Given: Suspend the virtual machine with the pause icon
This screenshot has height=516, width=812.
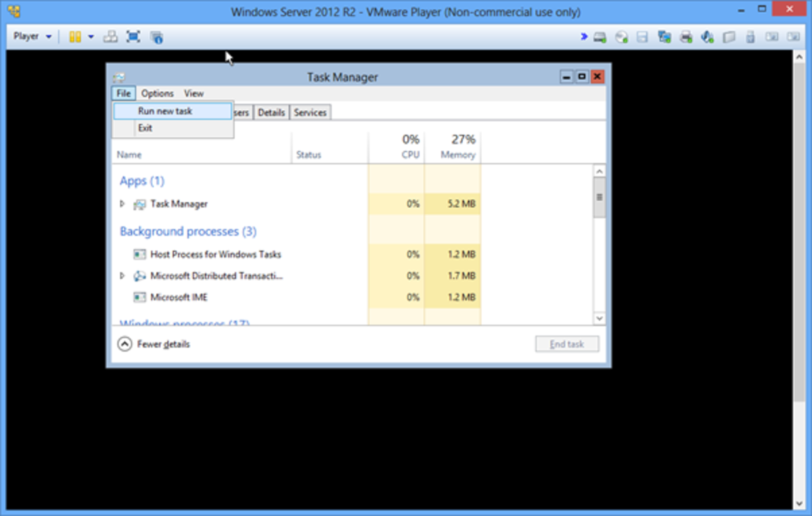Looking at the screenshot, I should coord(74,37).
